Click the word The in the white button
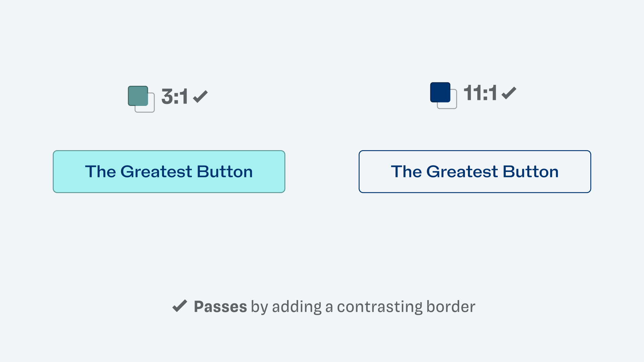This screenshot has width=644, height=362. click(407, 172)
